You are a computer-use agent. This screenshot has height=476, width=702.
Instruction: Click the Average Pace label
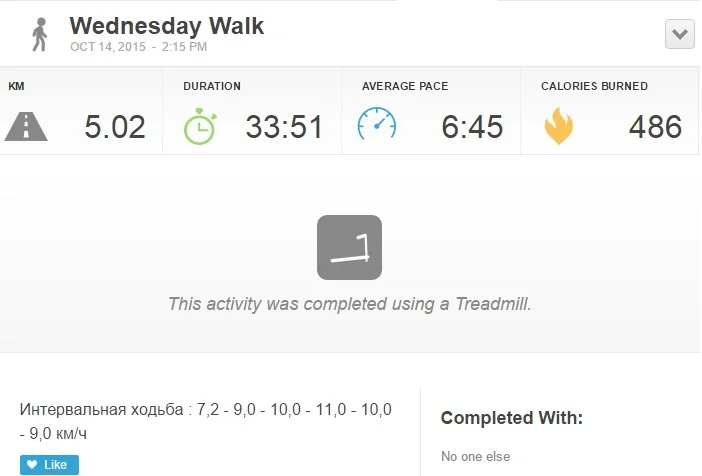404,87
